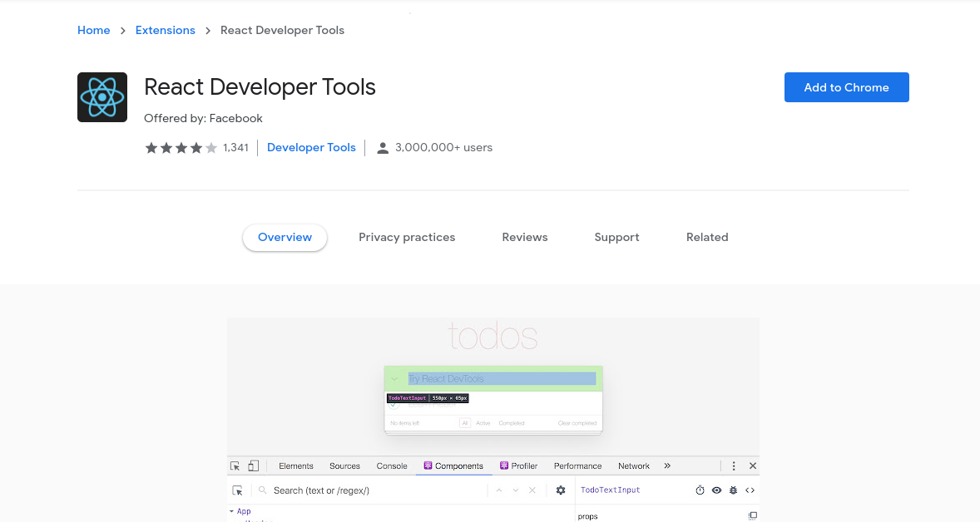Click the React Developer Tools breadcrumb text

283,31
